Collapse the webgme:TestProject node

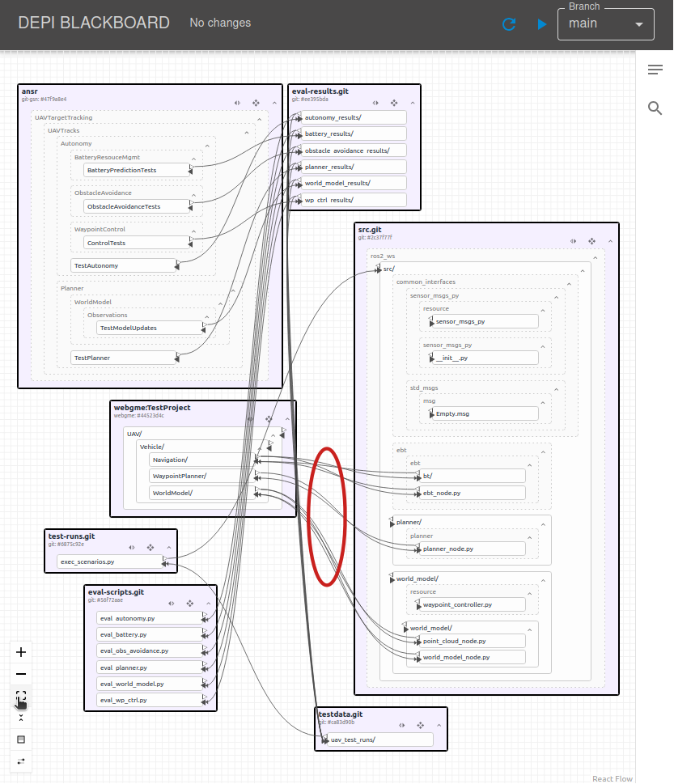pyautogui.click(x=287, y=419)
